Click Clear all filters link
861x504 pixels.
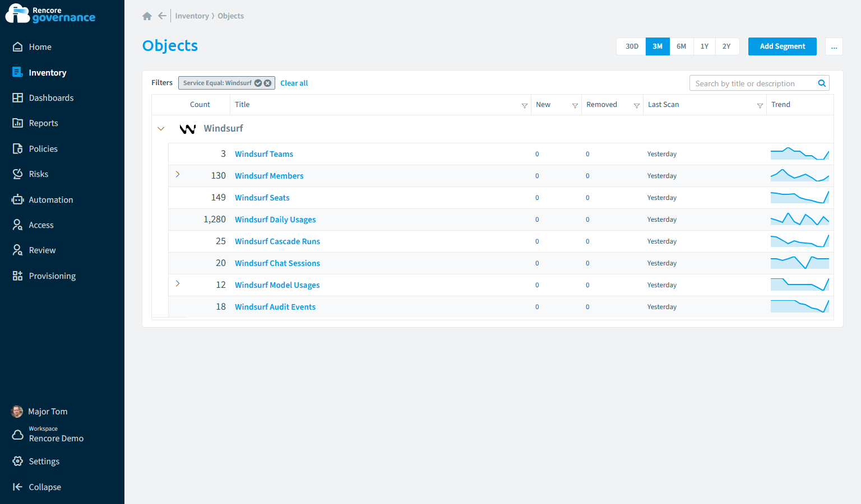tap(294, 83)
